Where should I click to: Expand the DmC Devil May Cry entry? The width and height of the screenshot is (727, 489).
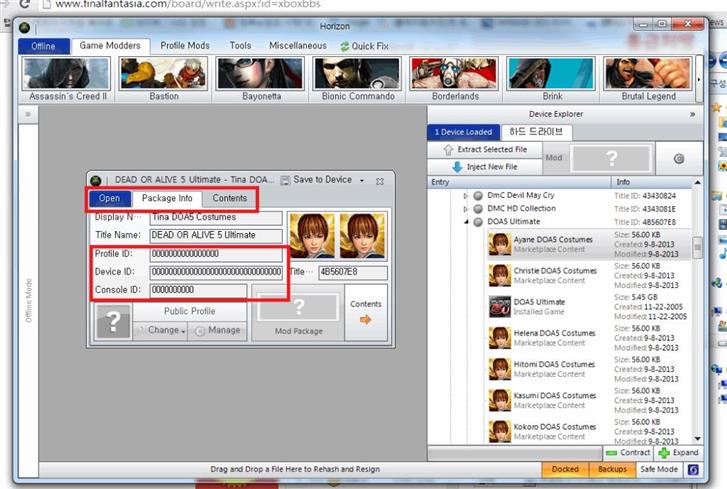pyautogui.click(x=466, y=196)
